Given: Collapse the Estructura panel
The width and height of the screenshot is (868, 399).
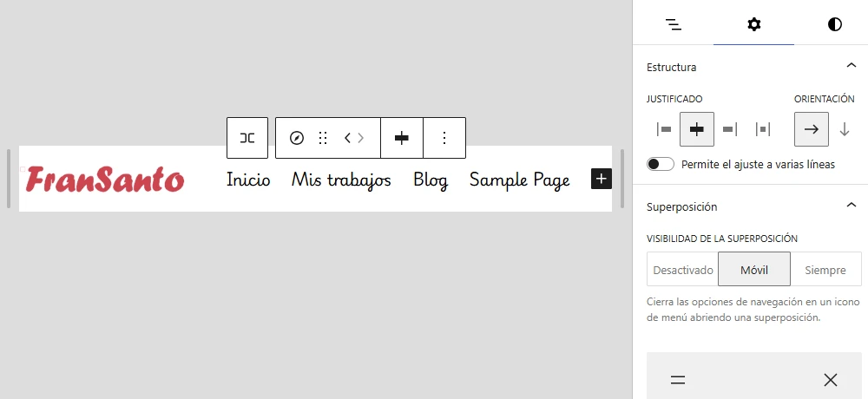Looking at the screenshot, I should click(852, 66).
